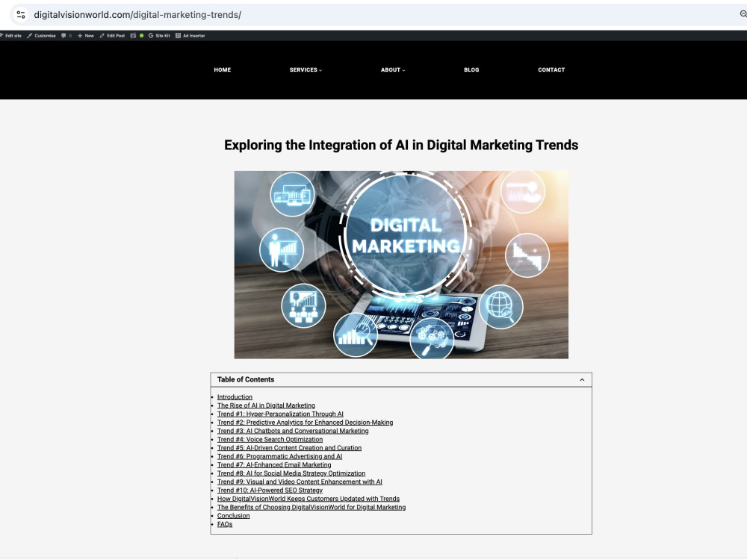Screen dimensions: 747x560
Task: Go to the HOME navigation item
Action: 223,69
